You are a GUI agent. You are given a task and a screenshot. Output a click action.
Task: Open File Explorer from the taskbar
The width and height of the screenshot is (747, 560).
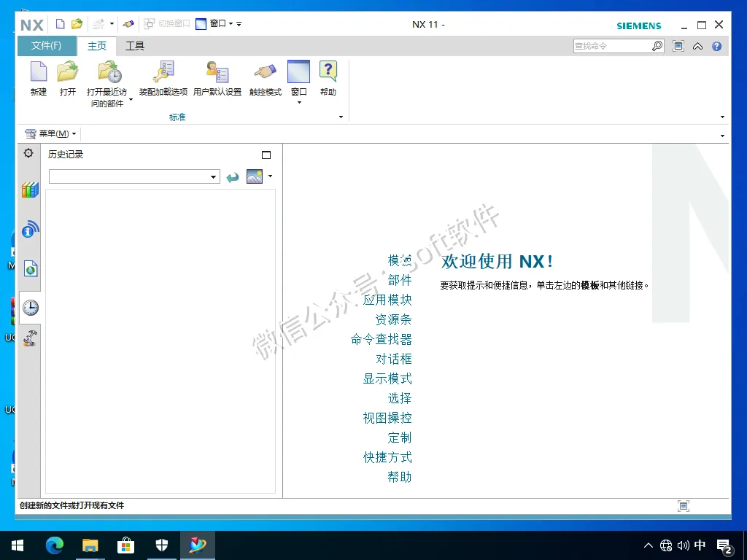pos(90,545)
